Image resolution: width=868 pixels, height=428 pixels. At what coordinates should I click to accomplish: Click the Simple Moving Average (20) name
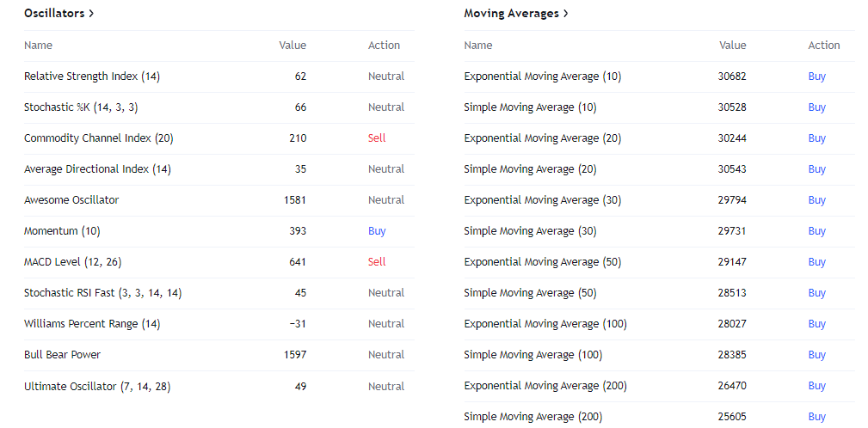point(530,169)
